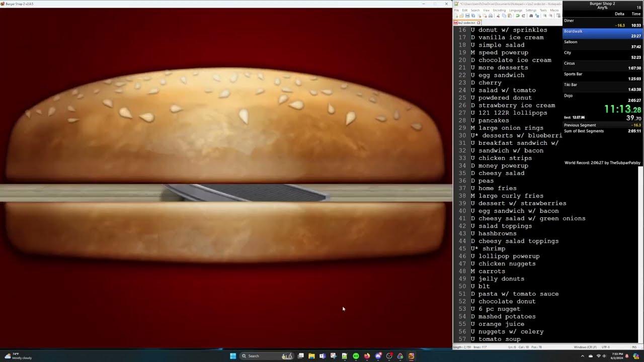Open Snipping Tool from the taskbar

pyautogui.click(x=334, y=356)
